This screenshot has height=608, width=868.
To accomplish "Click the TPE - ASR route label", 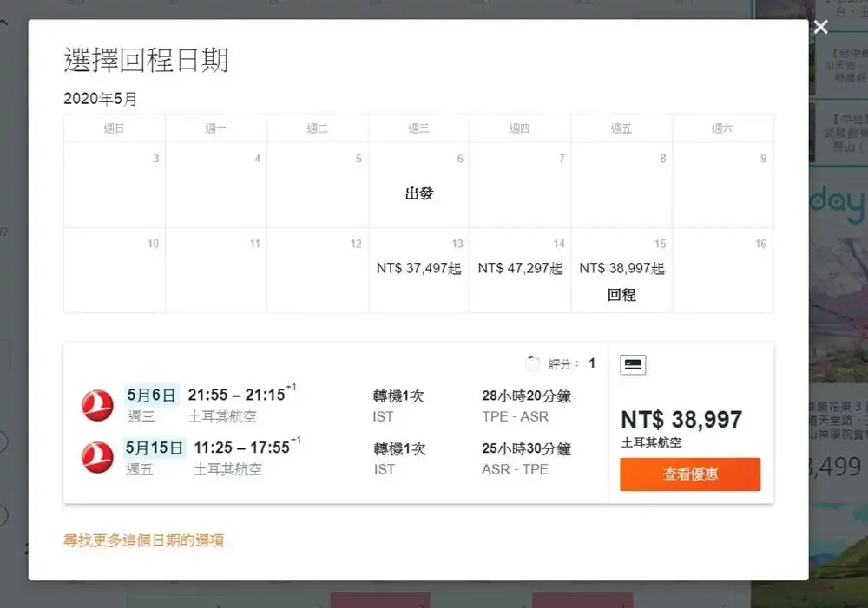I will pyautogui.click(x=517, y=415).
